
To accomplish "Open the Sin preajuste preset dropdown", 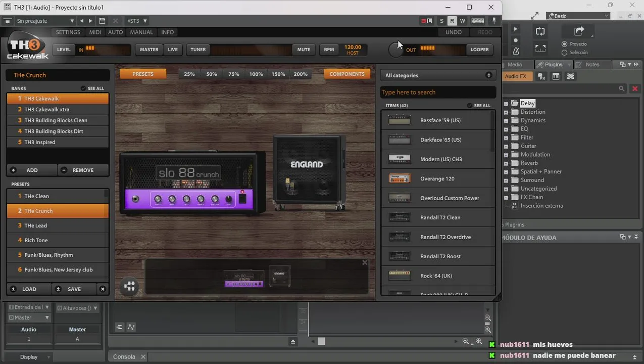I will [45, 21].
